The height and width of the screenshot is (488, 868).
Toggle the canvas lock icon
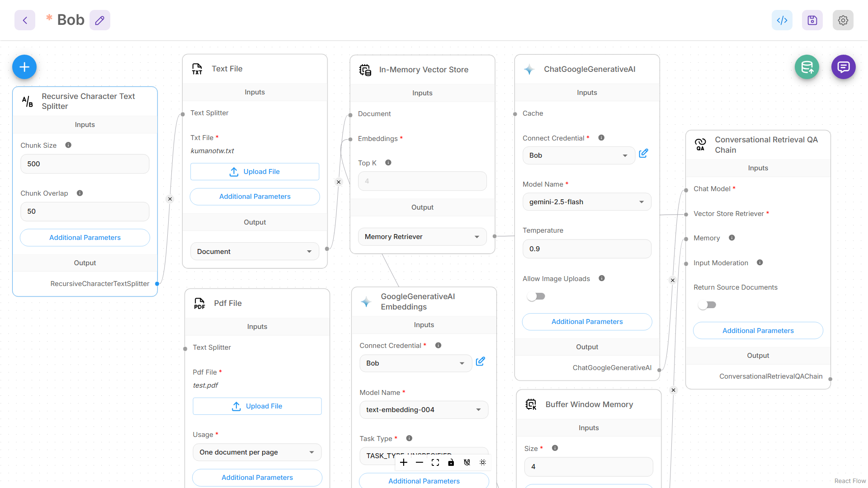coord(451,462)
